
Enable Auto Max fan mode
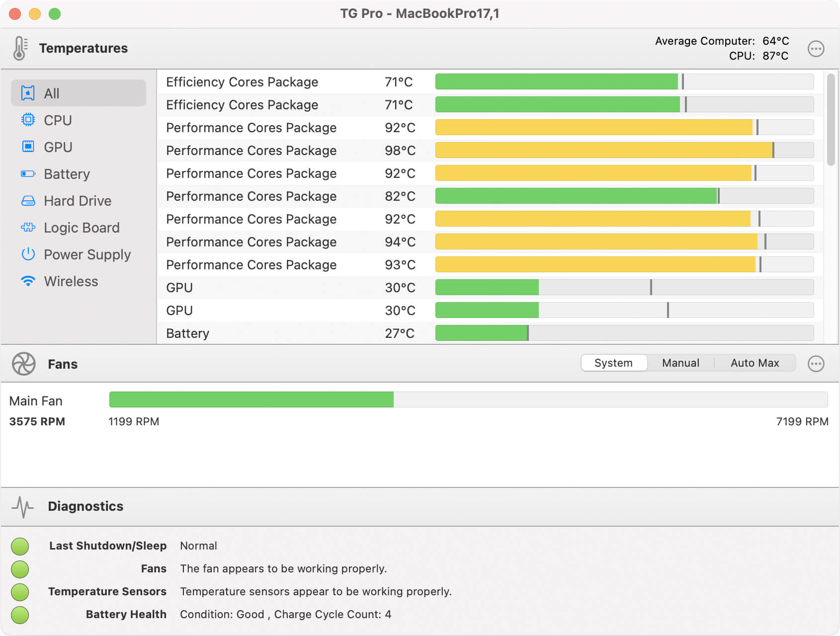(x=754, y=363)
